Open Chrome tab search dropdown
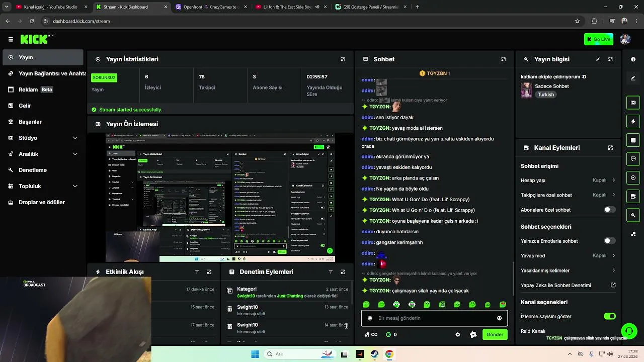 8,7
